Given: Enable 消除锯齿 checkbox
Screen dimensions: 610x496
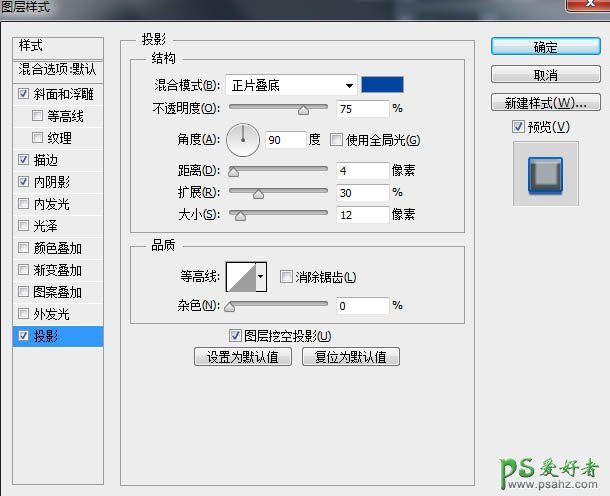Looking at the screenshot, I should click(x=287, y=277).
